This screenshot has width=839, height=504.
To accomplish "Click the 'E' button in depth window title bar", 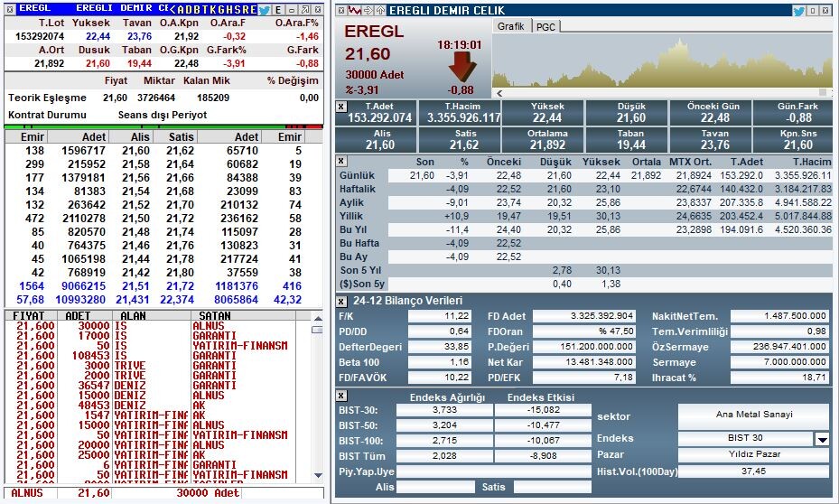I will click(x=277, y=10).
